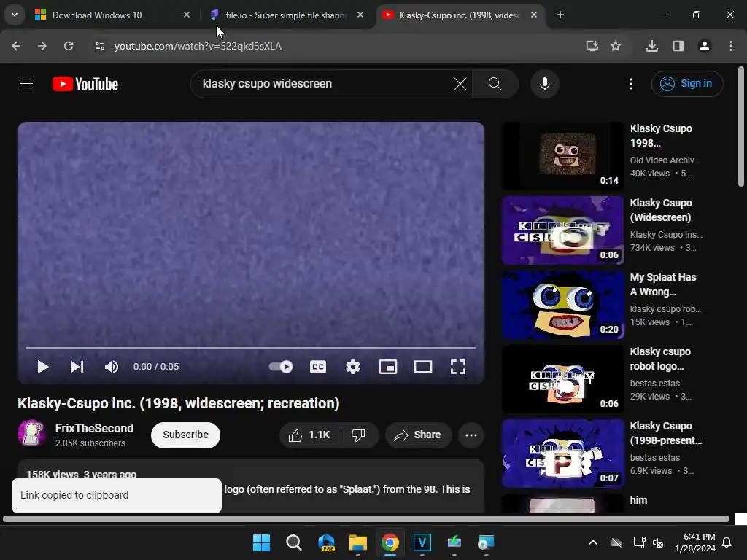Install YouTube app icon

pos(592,46)
